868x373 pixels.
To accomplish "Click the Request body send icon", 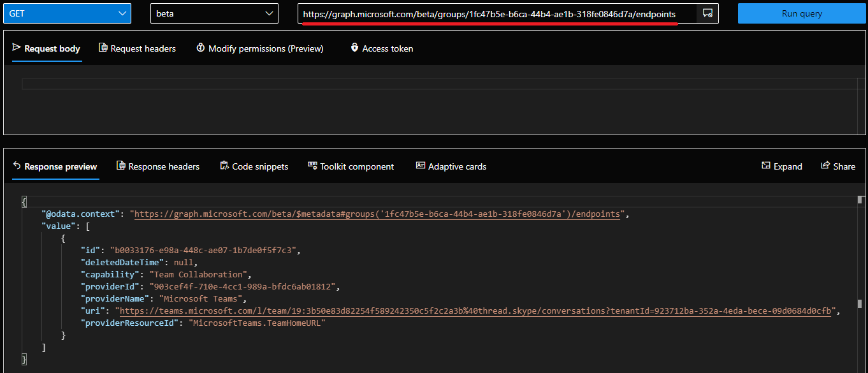I will [17, 48].
